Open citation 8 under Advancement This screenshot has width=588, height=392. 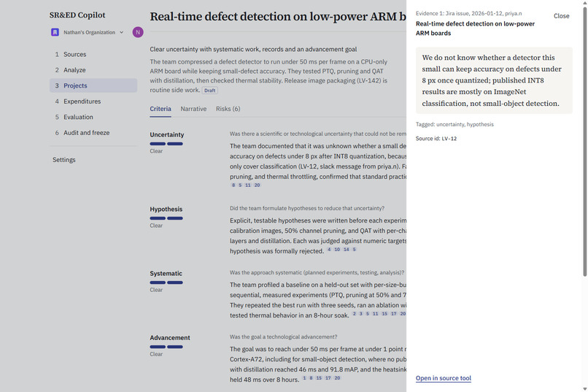coord(311,377)
